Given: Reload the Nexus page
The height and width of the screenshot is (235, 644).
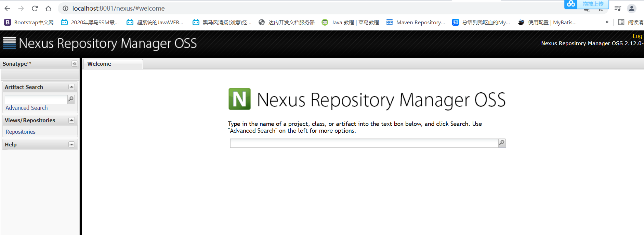Looking at the screenshot, I should point(35,8).
